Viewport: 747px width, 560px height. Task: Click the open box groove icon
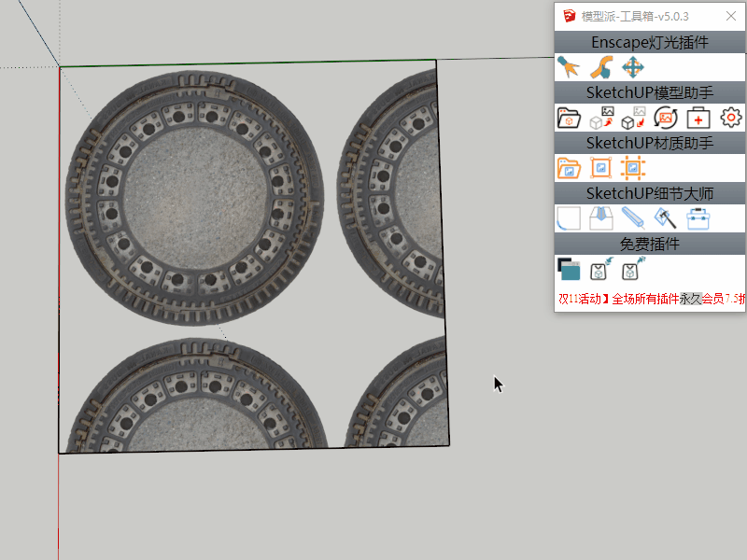pos(600,218)
